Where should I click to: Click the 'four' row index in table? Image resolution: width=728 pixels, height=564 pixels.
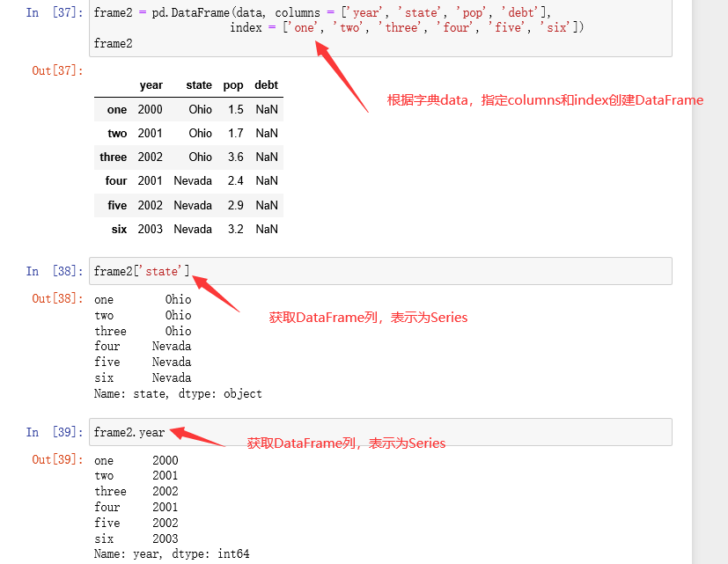coord(115,180)
